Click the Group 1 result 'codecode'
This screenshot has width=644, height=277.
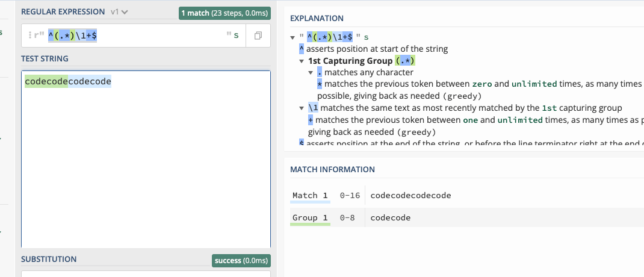(391, 218)
